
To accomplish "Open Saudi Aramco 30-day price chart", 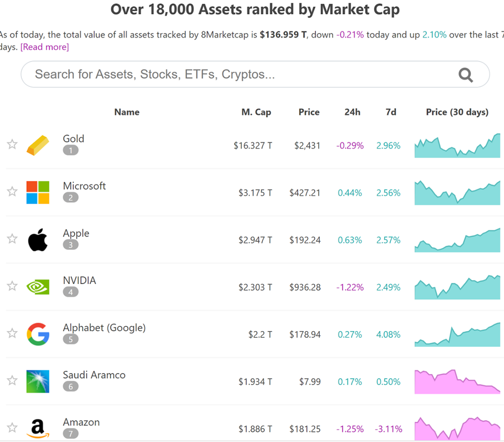I will tap(457, 381).
